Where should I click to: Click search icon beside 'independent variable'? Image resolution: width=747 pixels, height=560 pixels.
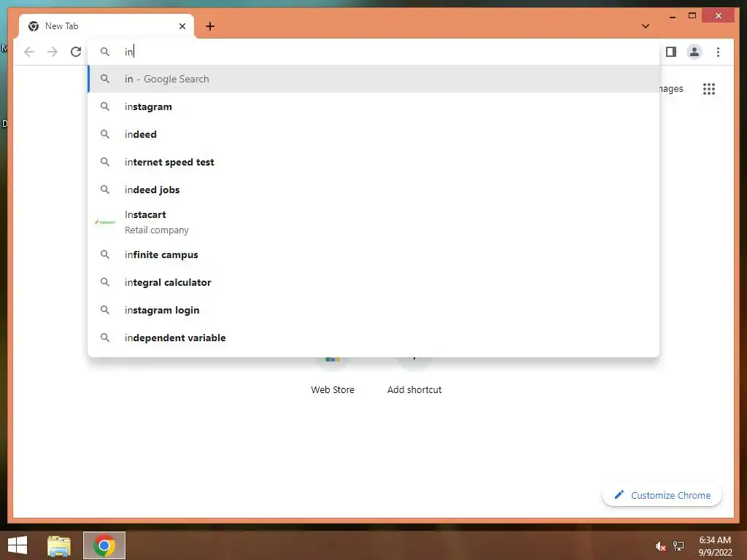click(x=105, y=338)
